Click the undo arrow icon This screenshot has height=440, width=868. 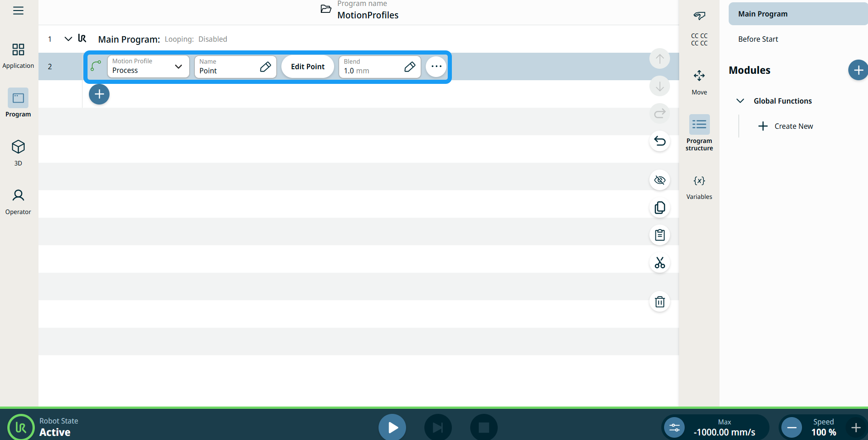(x=659, y=141)
